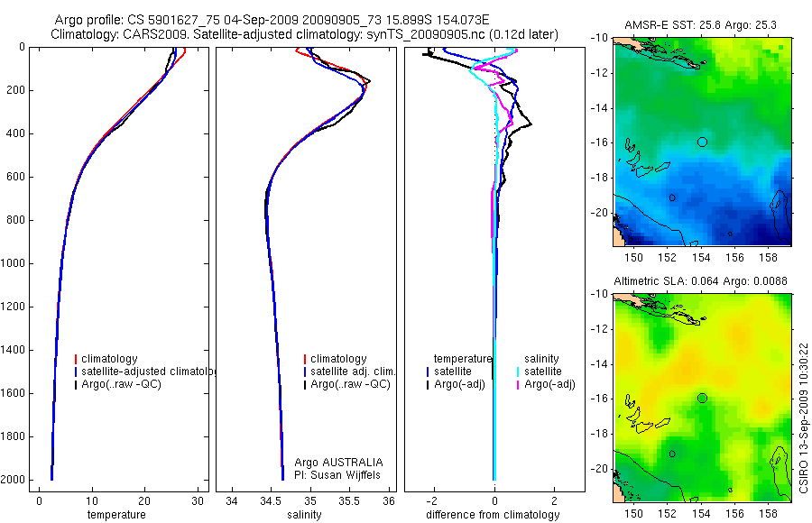
Task: Click the 'satellite' entry under the temperature heading
Action: pyautogui.click(x=453, y=372)
